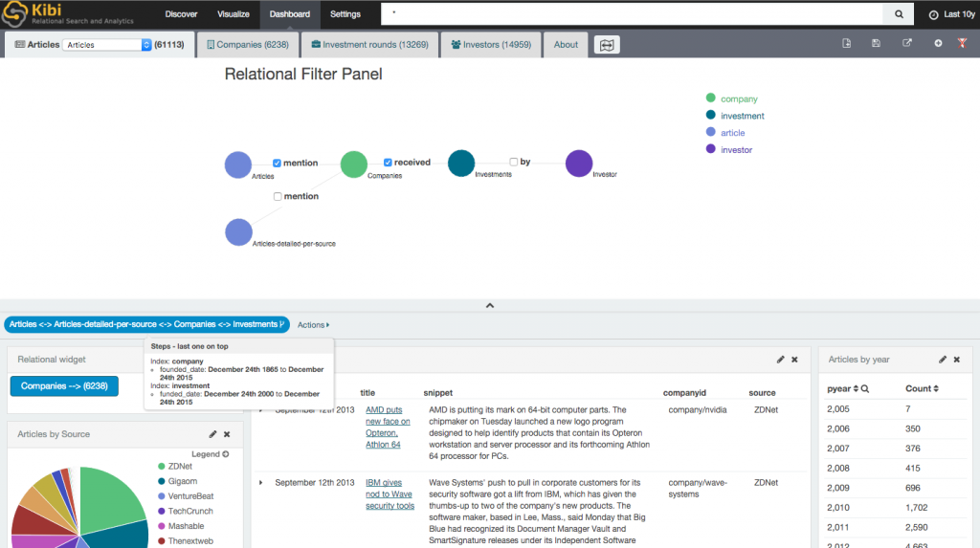This screenshot has width=980, height=548.
Task: Click the company legend entry
Action: (732, 99)
